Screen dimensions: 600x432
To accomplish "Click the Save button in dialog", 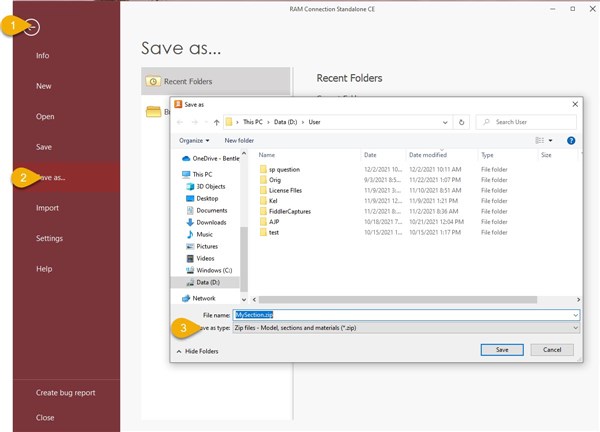I will 502,350.
